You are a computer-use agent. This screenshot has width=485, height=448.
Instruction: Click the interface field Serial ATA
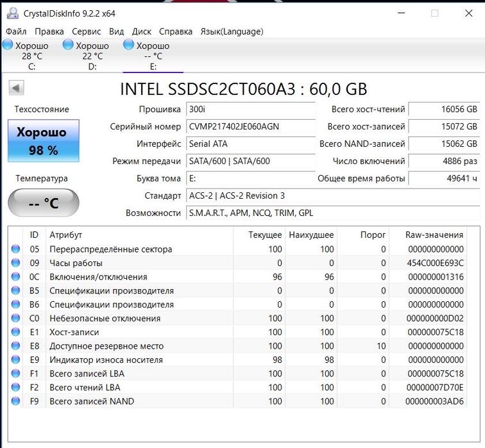[251, 144]
